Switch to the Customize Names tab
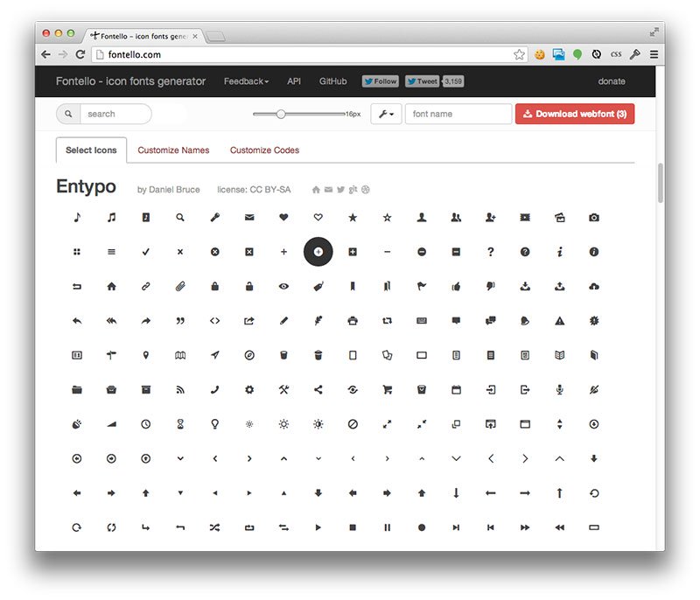 (173, 150)
